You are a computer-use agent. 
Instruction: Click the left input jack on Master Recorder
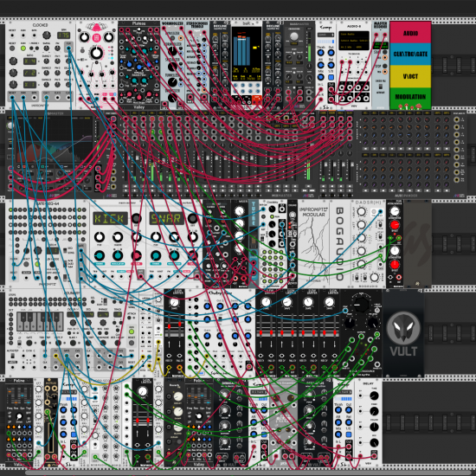376,35
